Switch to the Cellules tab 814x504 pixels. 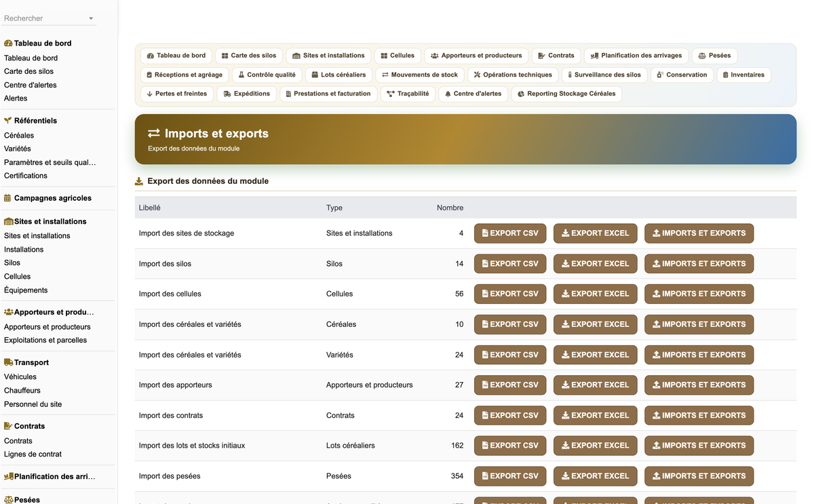(x=398, y=56)
